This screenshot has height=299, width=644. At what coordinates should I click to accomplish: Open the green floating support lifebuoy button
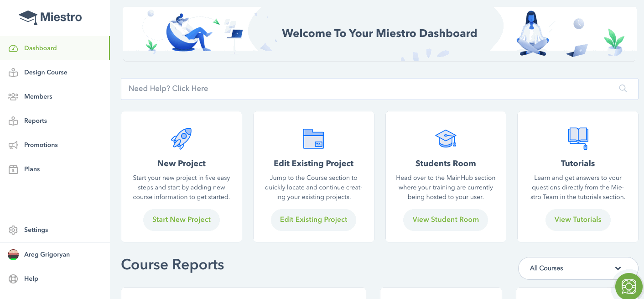pyautogui.click(x=629, y=286)
